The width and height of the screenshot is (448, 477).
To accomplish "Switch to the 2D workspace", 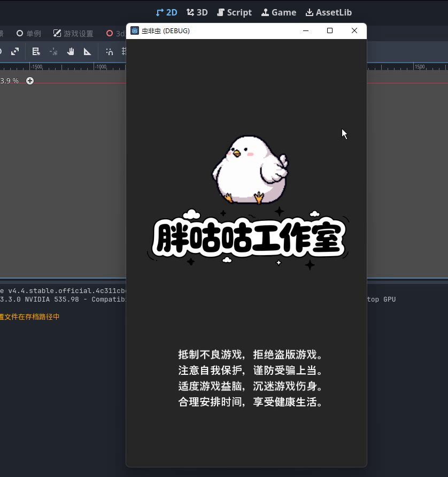I will pyautogui.click(x=166, y=12).
